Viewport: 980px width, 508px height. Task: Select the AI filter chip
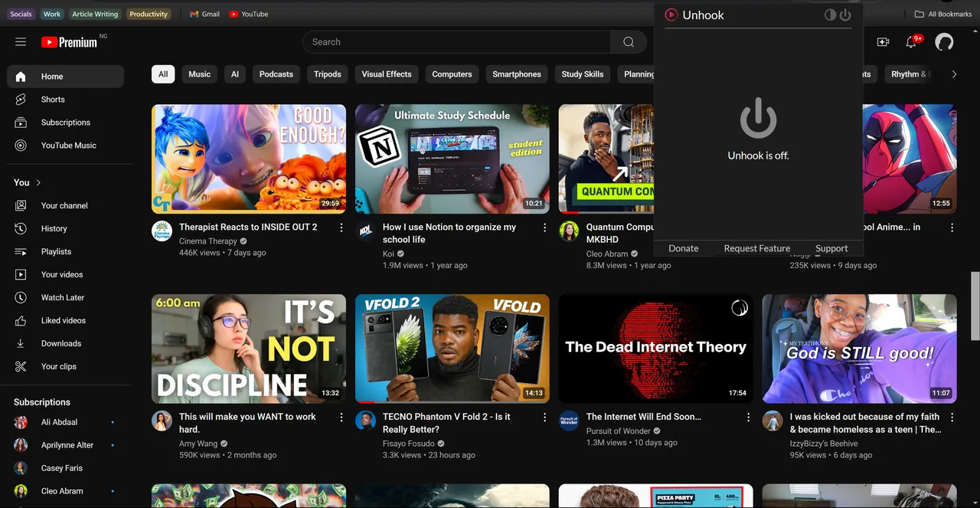point(235,74)
